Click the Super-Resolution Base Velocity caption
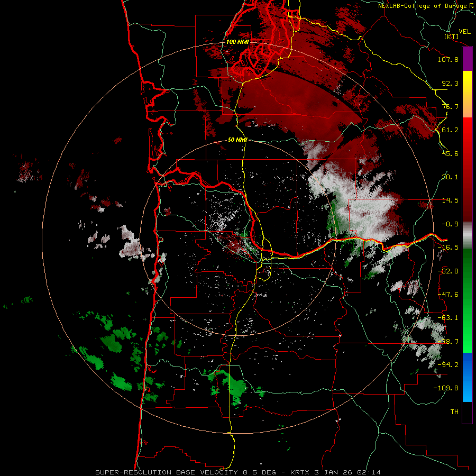Image resolution: width=476 pixels, height=476 pixels. click(237, 472)
